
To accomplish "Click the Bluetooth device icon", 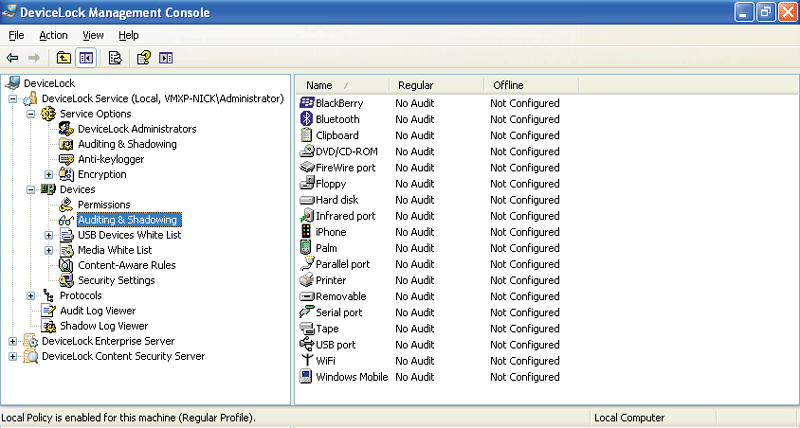I will (306, 119).
